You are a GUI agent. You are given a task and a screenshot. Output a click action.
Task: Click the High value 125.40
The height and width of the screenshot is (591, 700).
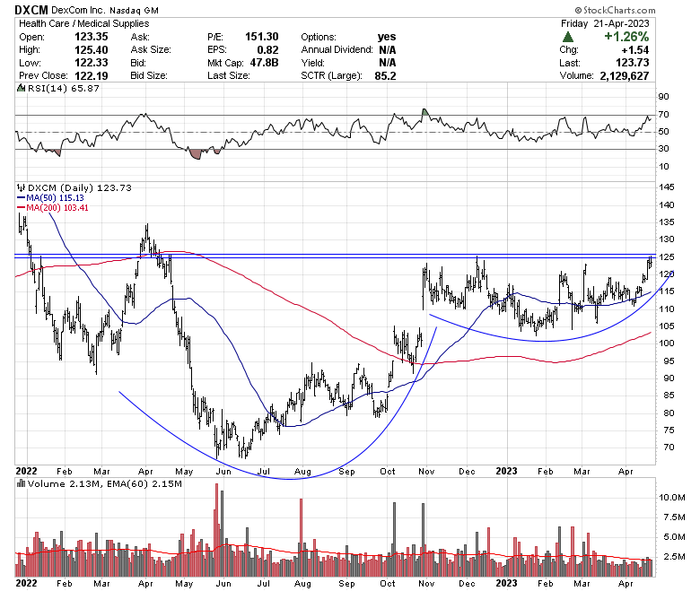point(92,49)
